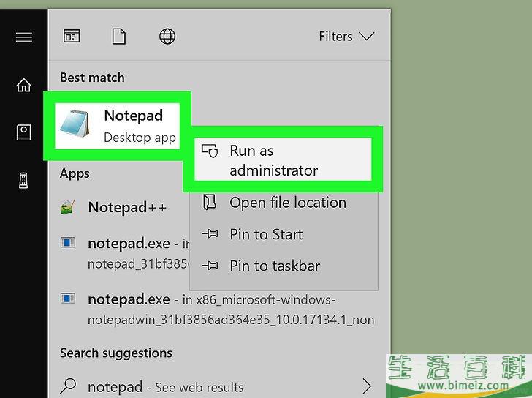
Task: Click the Apps section heading
Action: (x=75, y=173)
